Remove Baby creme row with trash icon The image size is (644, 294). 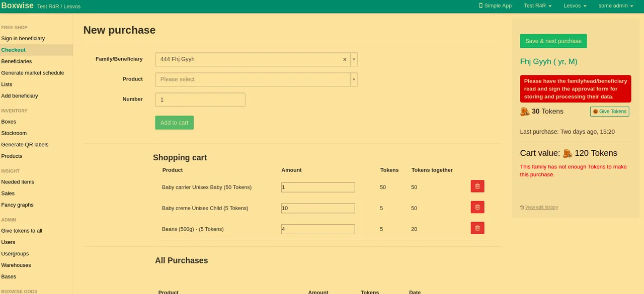tap(477, 207)
